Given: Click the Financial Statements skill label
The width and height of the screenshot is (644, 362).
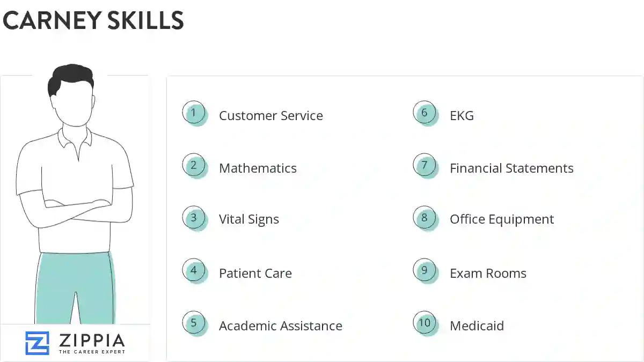Looking at the screenshot, I should pyautogui.click(x=511, y=168).
